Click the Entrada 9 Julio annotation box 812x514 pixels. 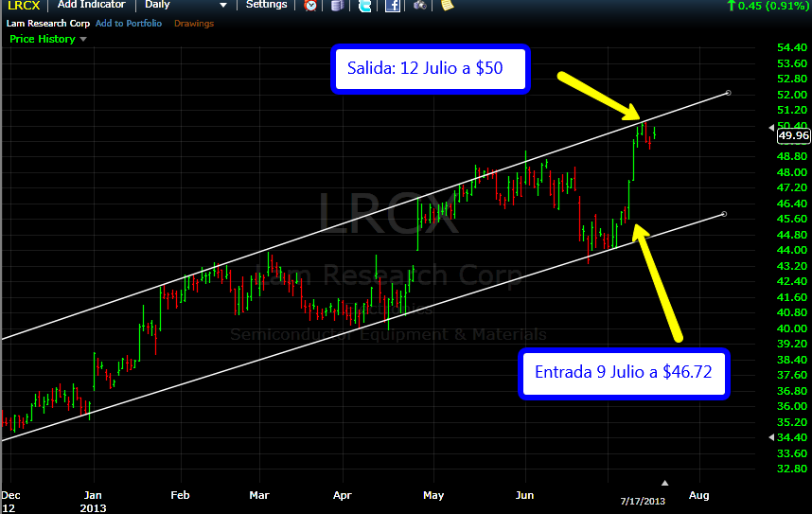pyautogui.click(x=622, y=373)
